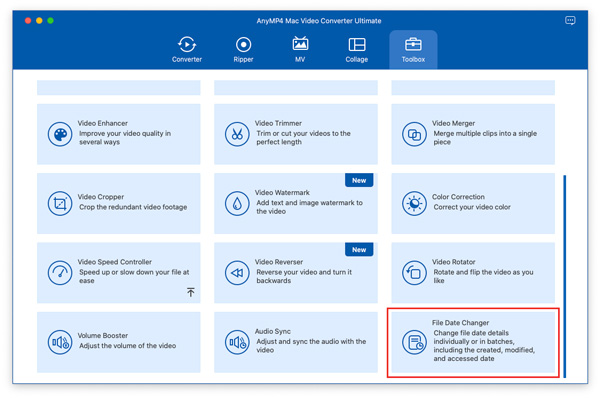600x398 pixels.
Task: Click "Speed up or slow down" description
Action: tap(134, 276)
